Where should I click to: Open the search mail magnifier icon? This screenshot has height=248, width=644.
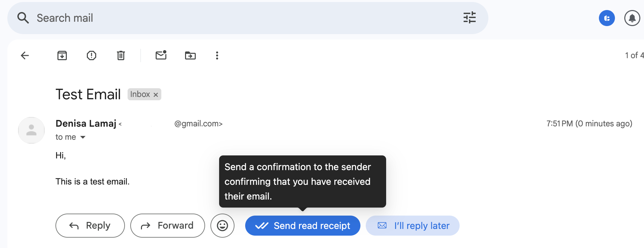coord(22,18)
